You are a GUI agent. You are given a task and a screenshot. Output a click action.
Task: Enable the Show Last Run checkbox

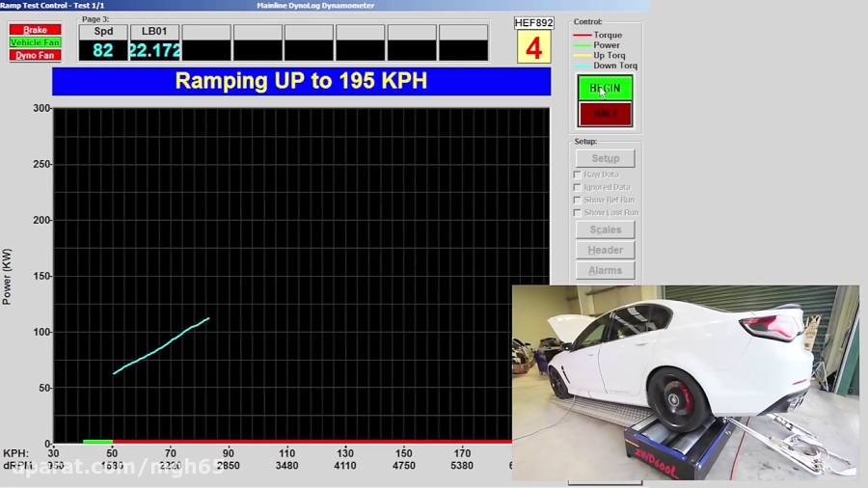[x=578, y=212]
